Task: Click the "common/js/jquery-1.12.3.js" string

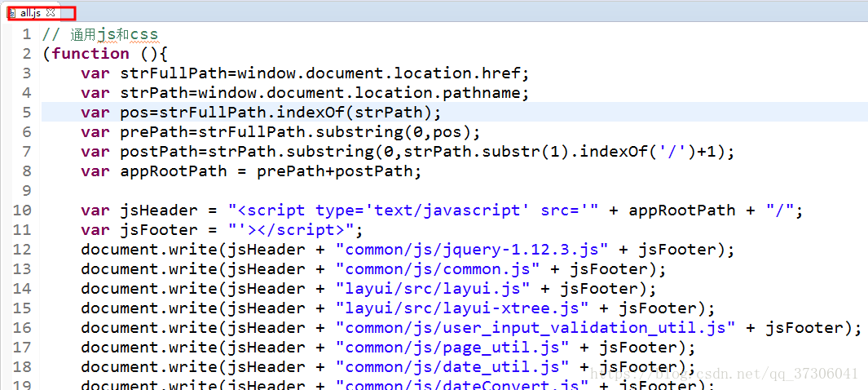Action: pyautogui.click(x=472, y=250)
